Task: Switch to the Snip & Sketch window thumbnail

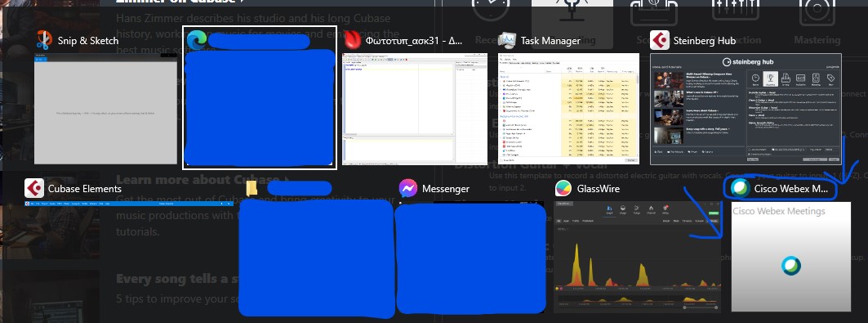Action: click(x=105, y=109)
